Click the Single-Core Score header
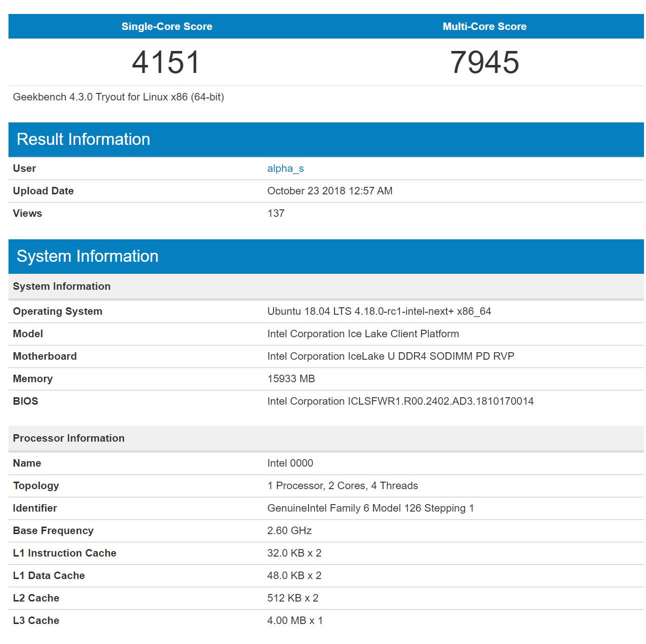Viewport: 646px width, 644px height. pos(166,26)
